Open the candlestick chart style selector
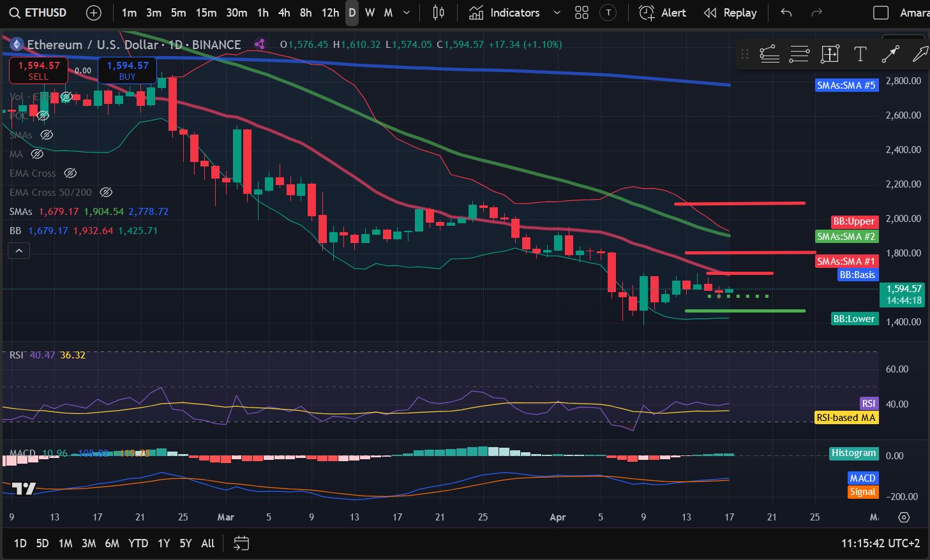The width and height of the screenshot is (930, 560). [x=439, y=13]
